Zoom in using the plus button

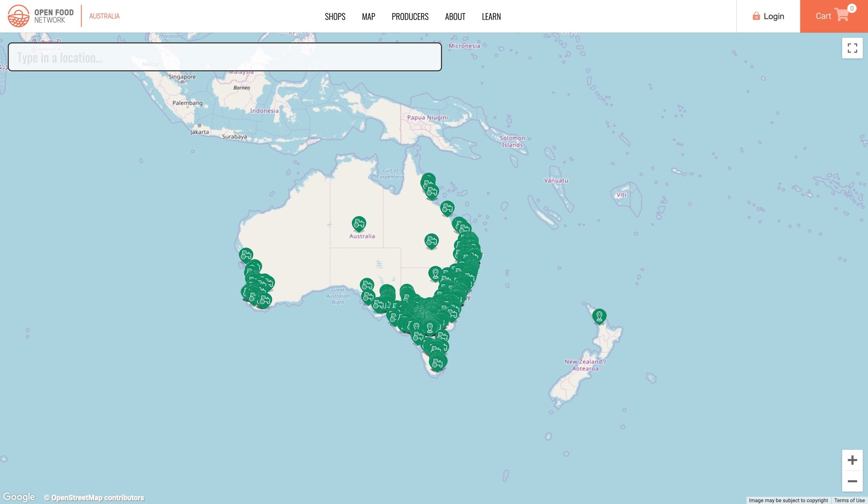852,460
